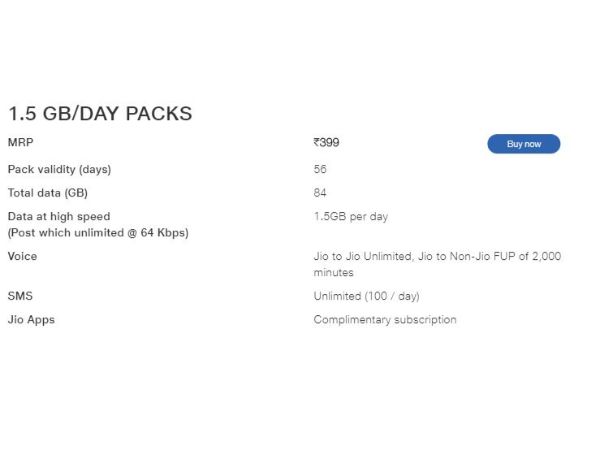This screenshot has width=600, height=450.
Task: Click the 84 total data value
Action: coord(320,193)
